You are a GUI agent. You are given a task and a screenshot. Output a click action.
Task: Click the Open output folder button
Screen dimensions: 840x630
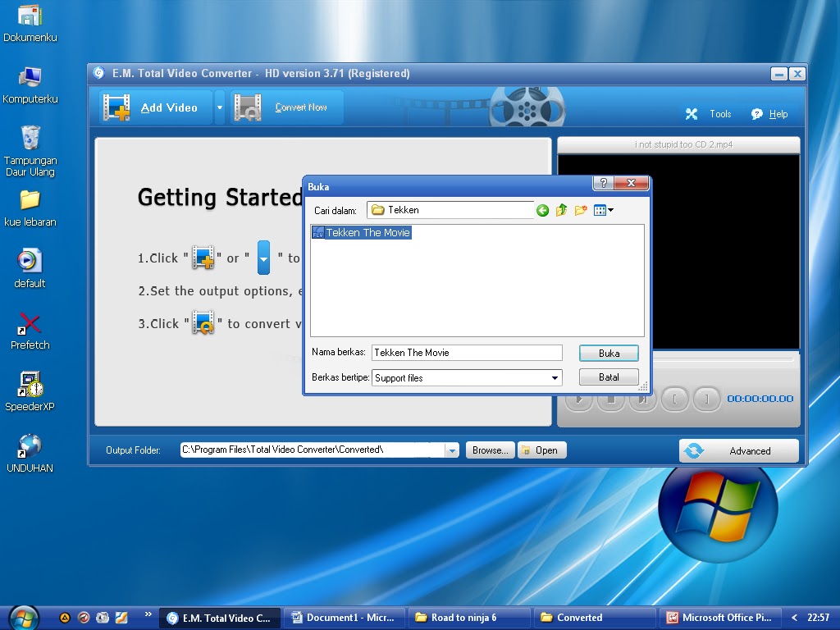pos(541,450)
